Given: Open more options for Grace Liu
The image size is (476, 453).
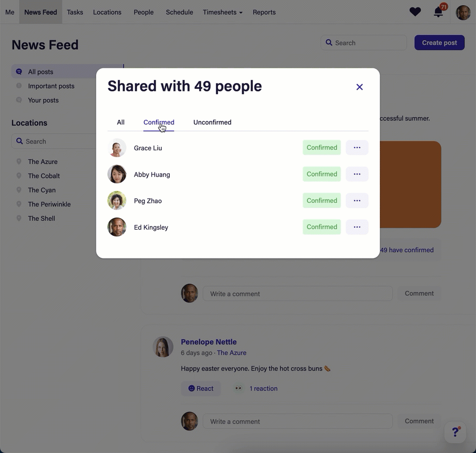Looking at the screenshot, I should click(357, 148).
